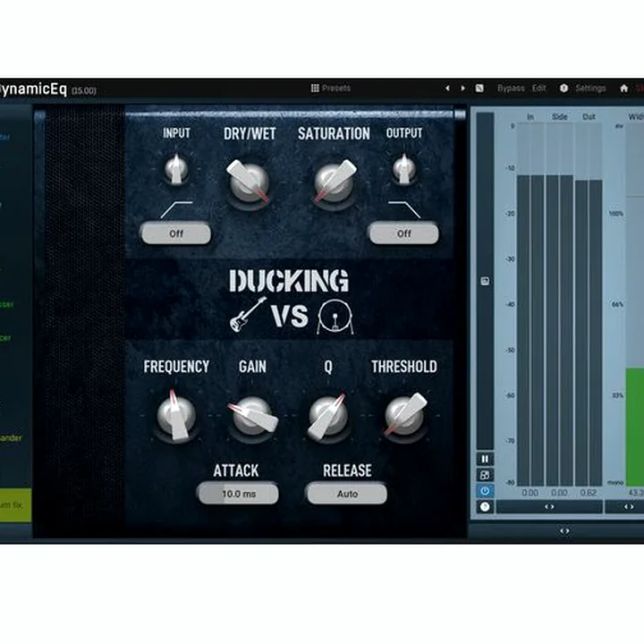
Task: Click the In meter value 0.00
Action: coord(530,493)
